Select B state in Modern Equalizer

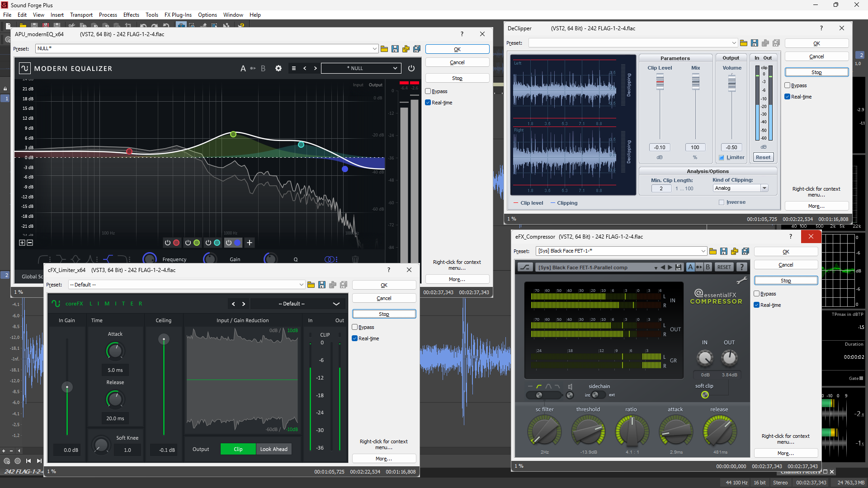point(263,68)
